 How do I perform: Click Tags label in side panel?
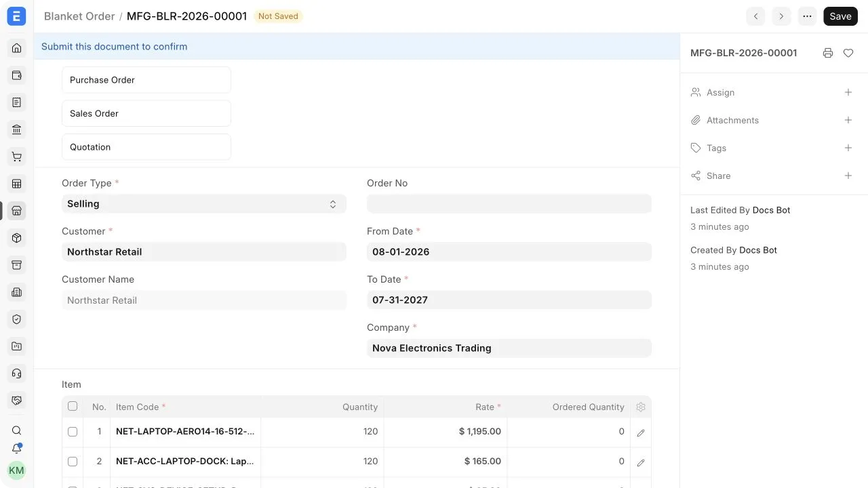tap(716, 148)
